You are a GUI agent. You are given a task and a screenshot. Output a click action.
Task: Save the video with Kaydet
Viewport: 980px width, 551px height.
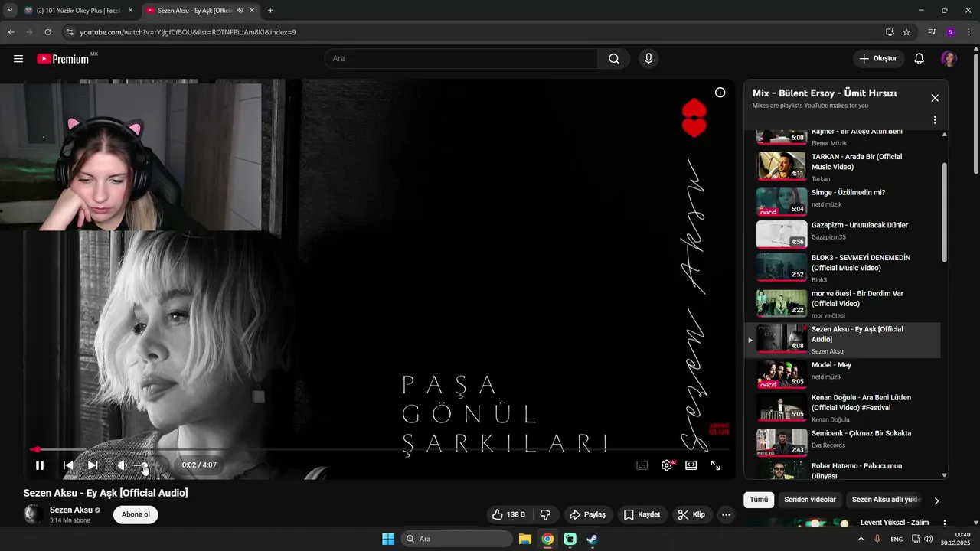(642, 515)
